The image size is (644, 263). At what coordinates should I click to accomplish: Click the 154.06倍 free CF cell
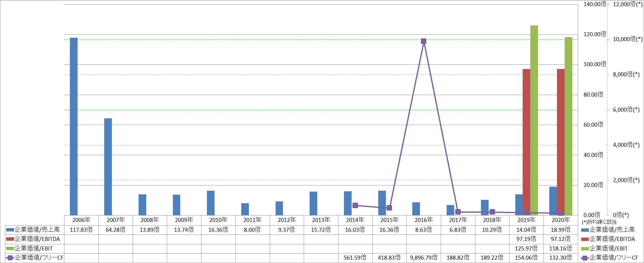coord(526,258)
